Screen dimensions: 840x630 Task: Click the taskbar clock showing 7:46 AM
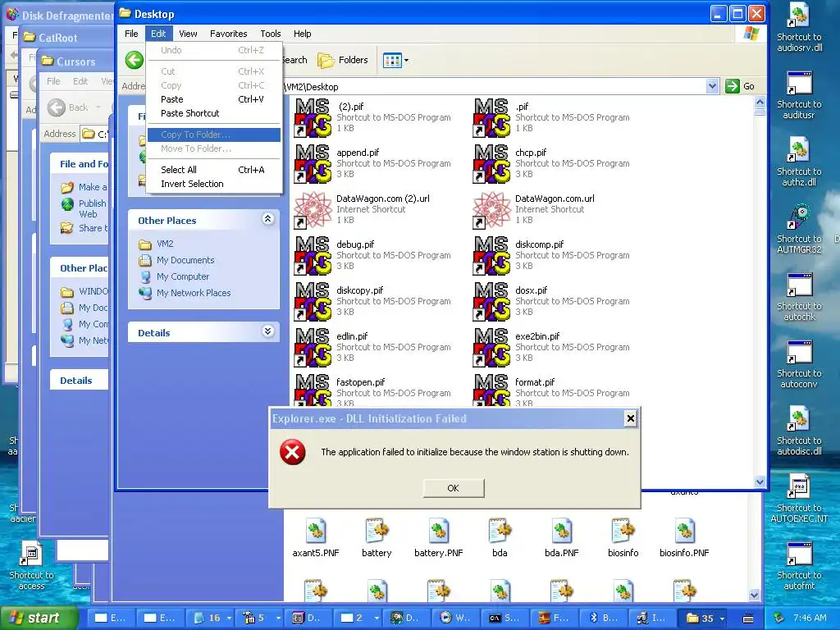click(809, 618)
